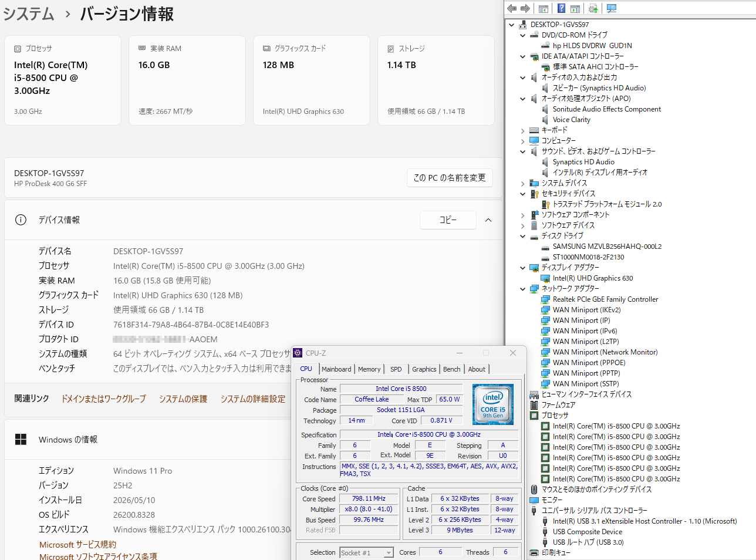Scan for hardware changes via monitor icon
Screen dimensions: 756x560
pyautogui.click(x=612, y=8)
